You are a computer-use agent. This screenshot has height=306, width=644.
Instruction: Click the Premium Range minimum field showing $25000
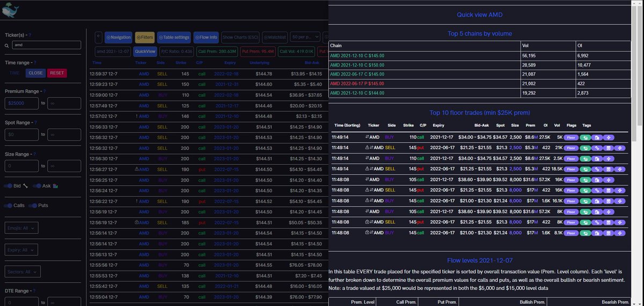pyautogui.click(x=21, y=104)
